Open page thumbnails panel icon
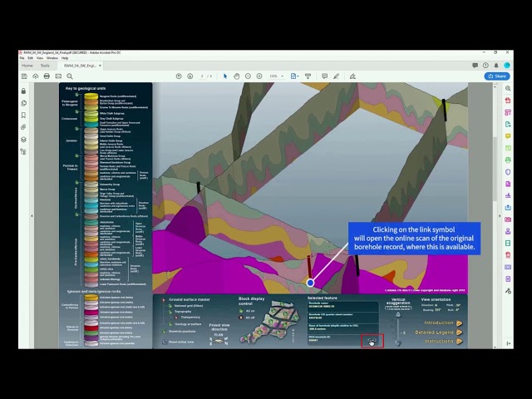532x399 pixels. 23,103
